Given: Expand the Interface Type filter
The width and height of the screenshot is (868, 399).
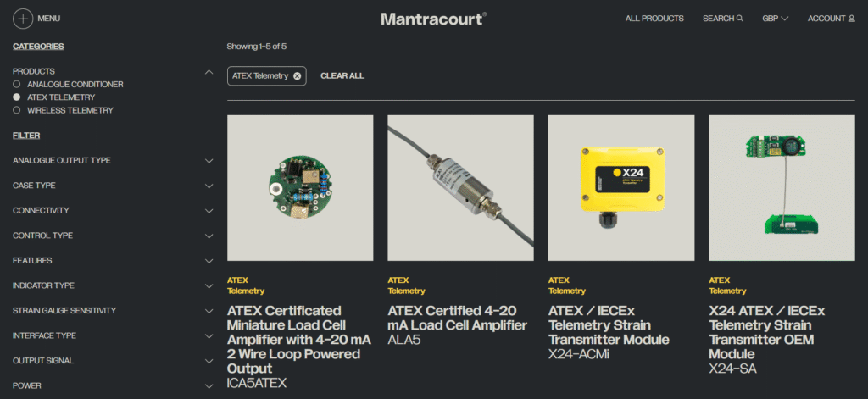Looking at the screenshot, I should [x=209, y=336].
